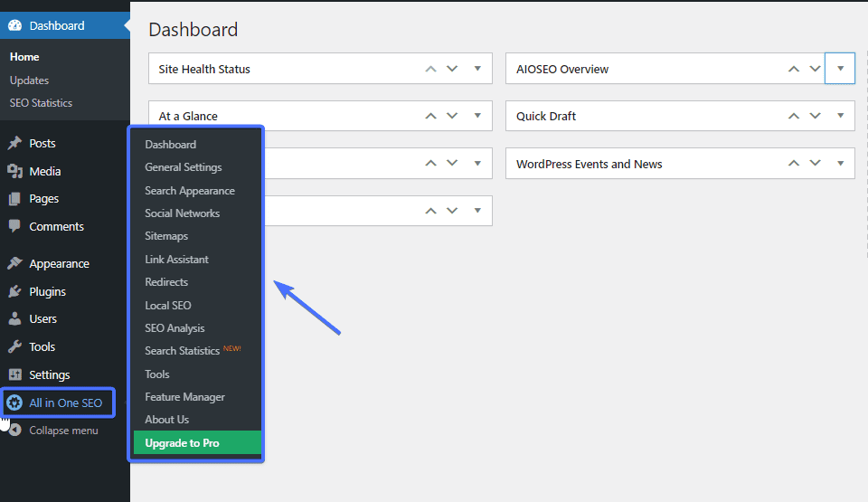868x502 pixels.
Task: Open Search Statistics NEW submenu item
Action: click(x=193, y=351)
